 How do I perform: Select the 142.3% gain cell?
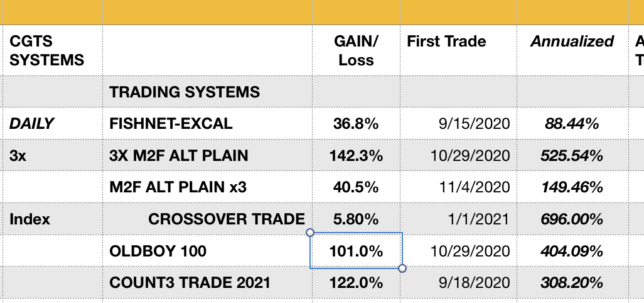click(x=356, y=155)
